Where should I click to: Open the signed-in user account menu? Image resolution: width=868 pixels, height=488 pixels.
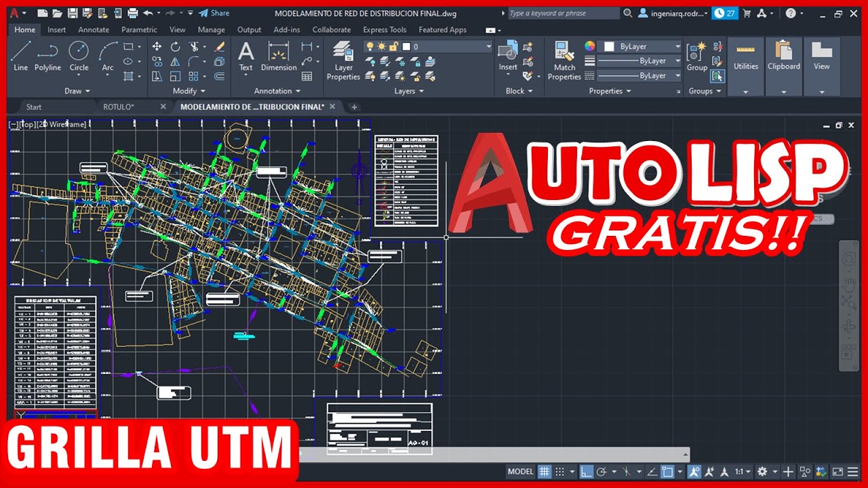coord(673,13)
